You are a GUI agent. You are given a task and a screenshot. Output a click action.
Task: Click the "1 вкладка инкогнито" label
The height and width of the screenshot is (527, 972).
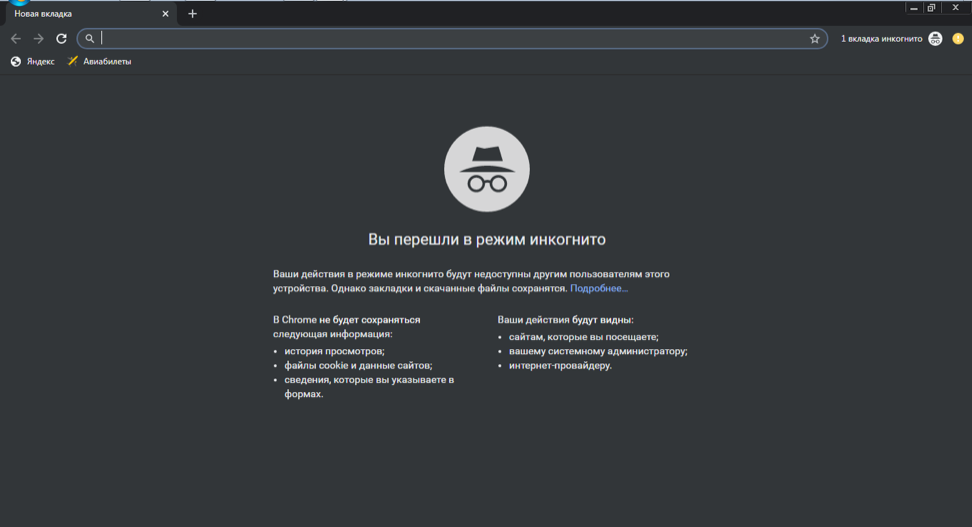[881, 39]
